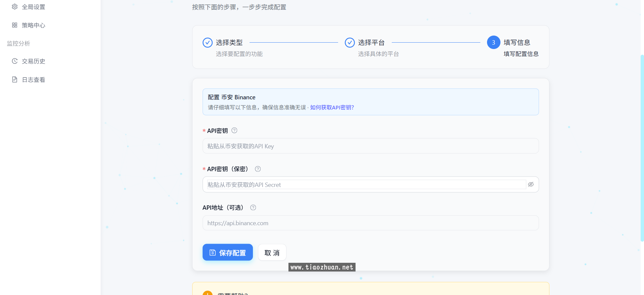This screenshot has width=644, height=295.
Task: Open the 如何获取API密钥 link
Action: click(x=332, y=107)
